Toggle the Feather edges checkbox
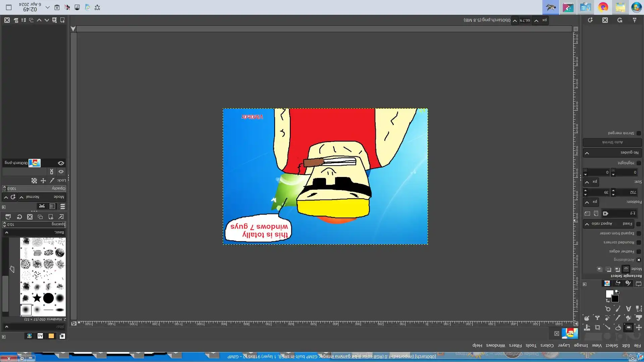Image resolution: width=644 pixels, height=362 pixels. point(639,251)
